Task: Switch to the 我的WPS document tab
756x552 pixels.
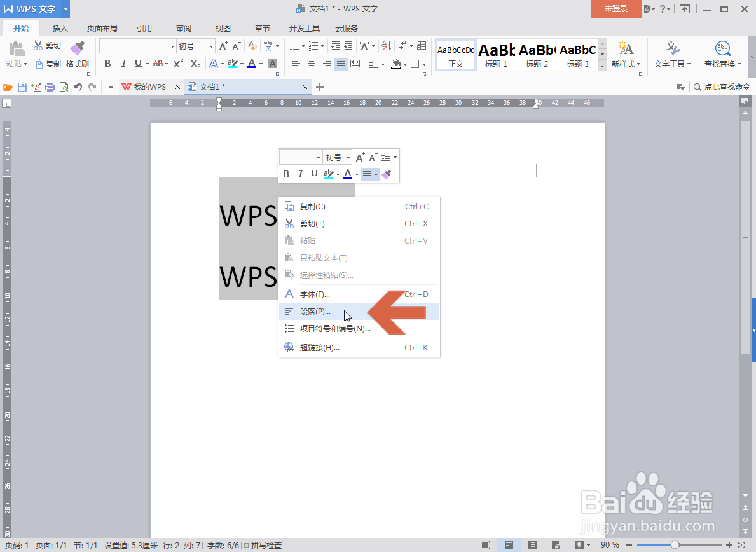Action: (150, 86)
